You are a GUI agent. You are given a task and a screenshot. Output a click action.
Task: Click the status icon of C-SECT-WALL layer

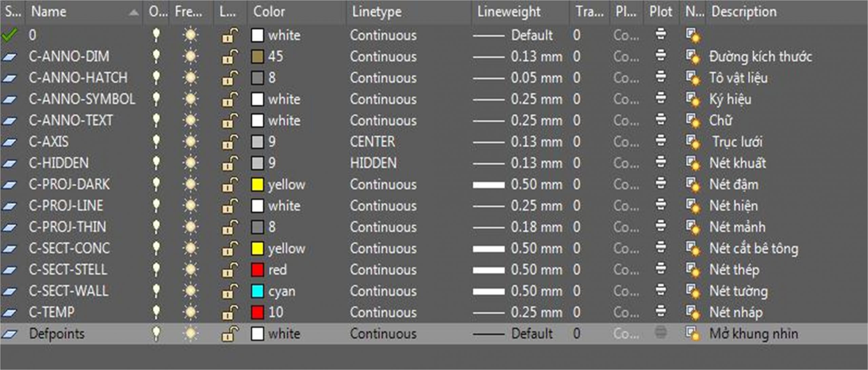tap(9, 291)
